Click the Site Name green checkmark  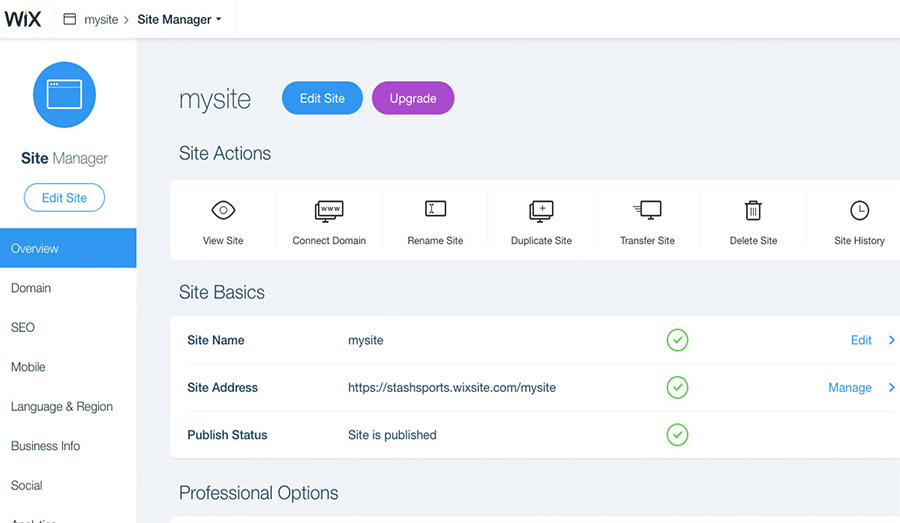point(677,340)
